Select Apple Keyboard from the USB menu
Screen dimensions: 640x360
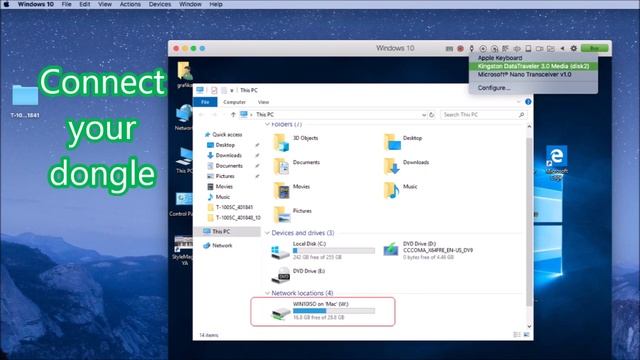(x=500, y=58)
